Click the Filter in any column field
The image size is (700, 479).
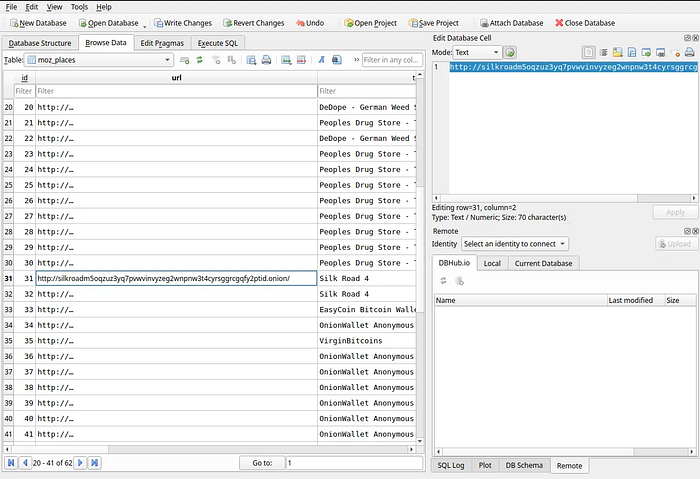(392, 60)
